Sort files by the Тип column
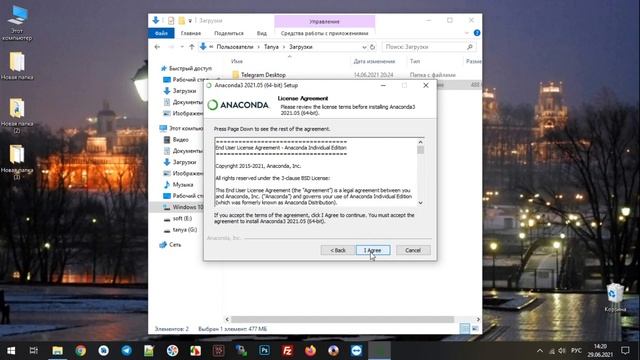 415,61
